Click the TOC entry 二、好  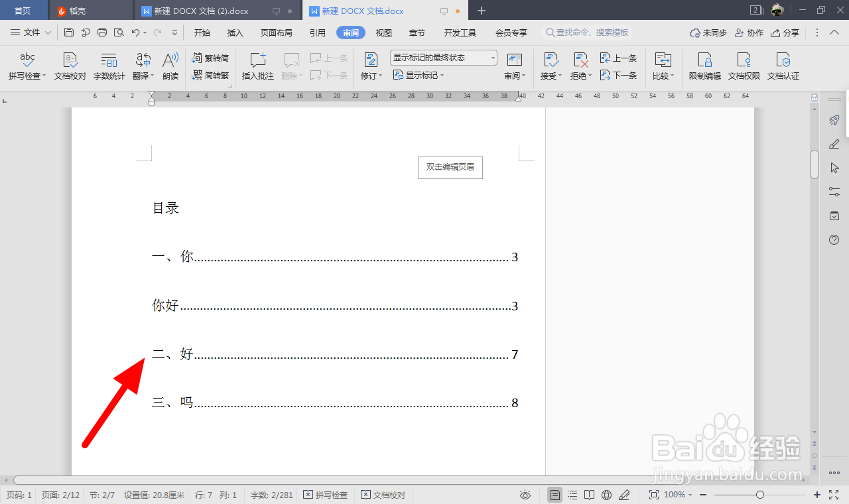[x=335, y=355]
